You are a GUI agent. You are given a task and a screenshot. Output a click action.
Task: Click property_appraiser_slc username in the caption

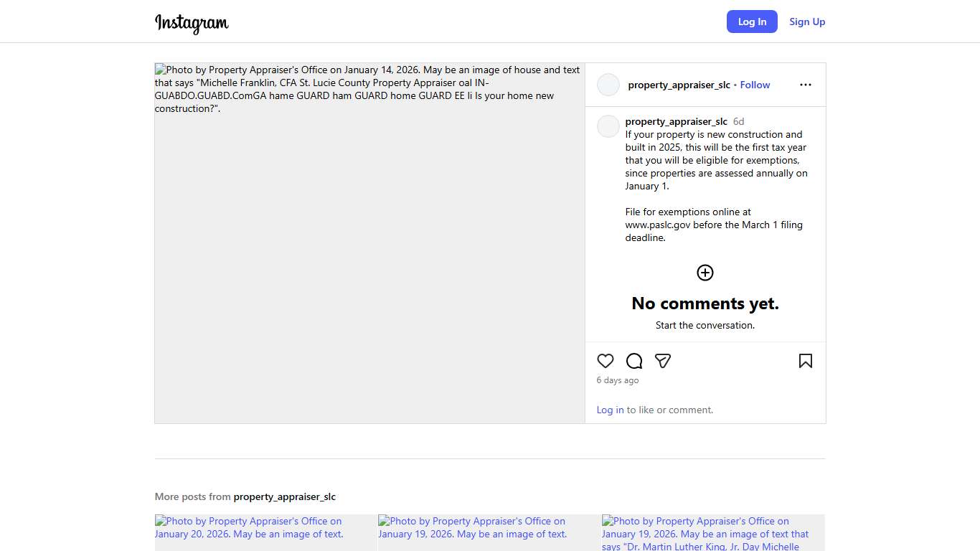676,121
